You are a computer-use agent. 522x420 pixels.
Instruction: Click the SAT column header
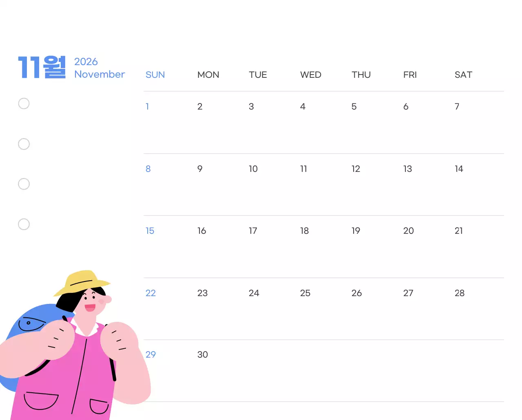(x=463, y=75)
